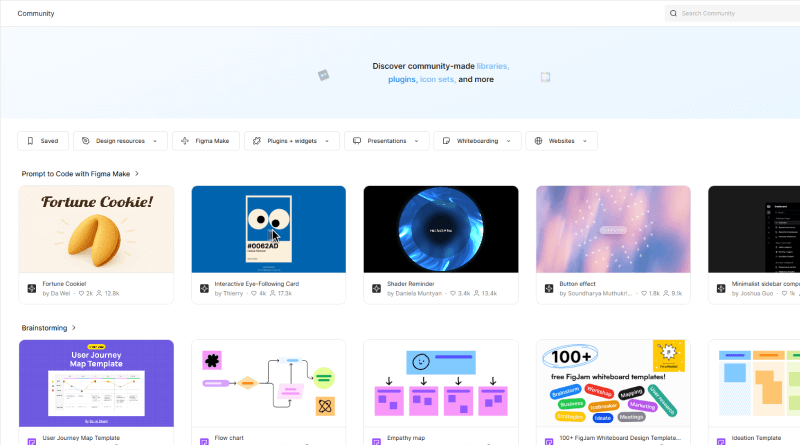Click the FigJam icon beside the Flow chart title
The image size is (800, 445).
point(204,439)
